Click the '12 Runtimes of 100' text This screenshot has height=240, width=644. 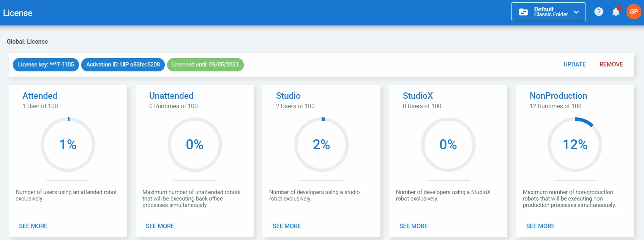coord(556,106)
